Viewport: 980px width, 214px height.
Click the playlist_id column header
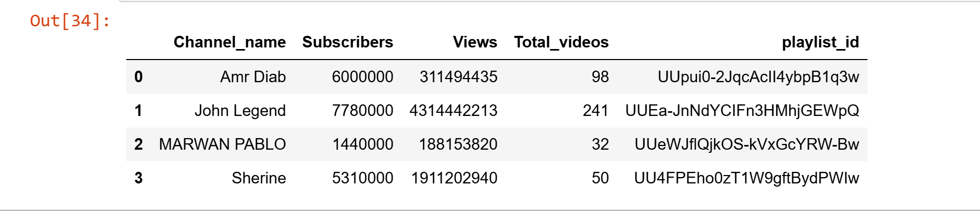pyautogui.click(x=820, y=42)
